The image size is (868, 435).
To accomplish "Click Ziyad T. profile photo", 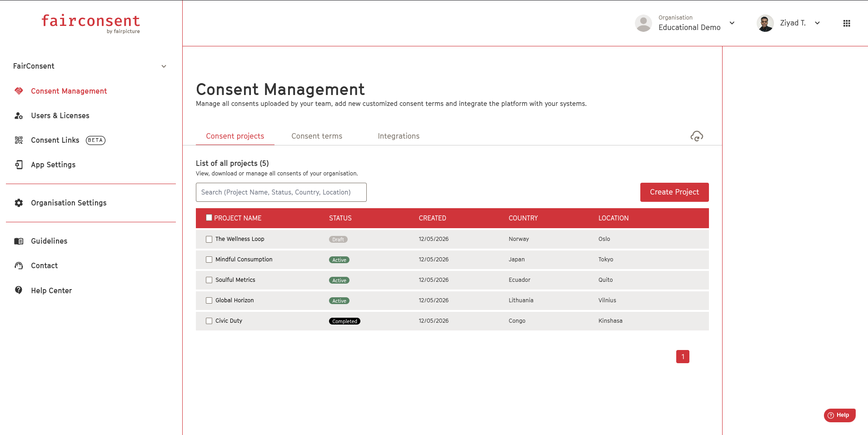I will (765, 23).
